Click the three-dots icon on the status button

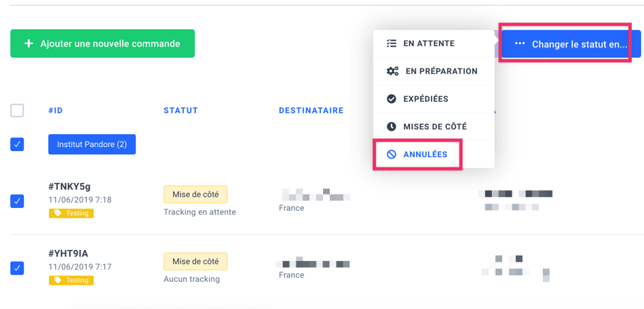click(x=520, y=44)
